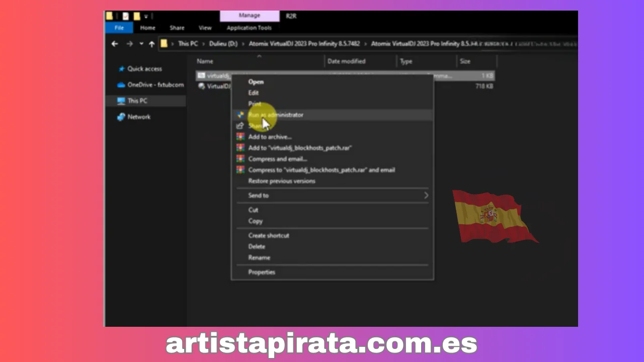Select the VirtualDJ file sized 718 KB

click(219, 86)
